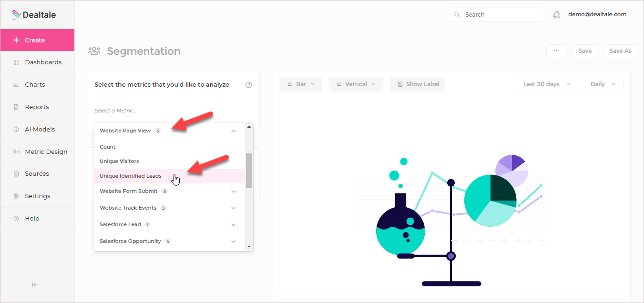The width and height of the screenshot is (644, 303).
Task: Open the three-dots more options button
Action: tap(556, 51)
